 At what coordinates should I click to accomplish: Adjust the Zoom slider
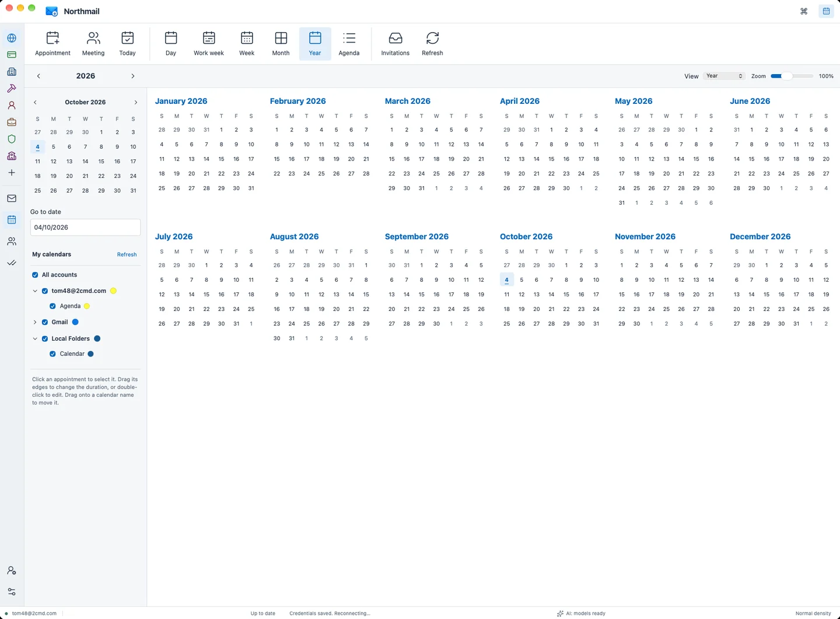click(792, 76)
